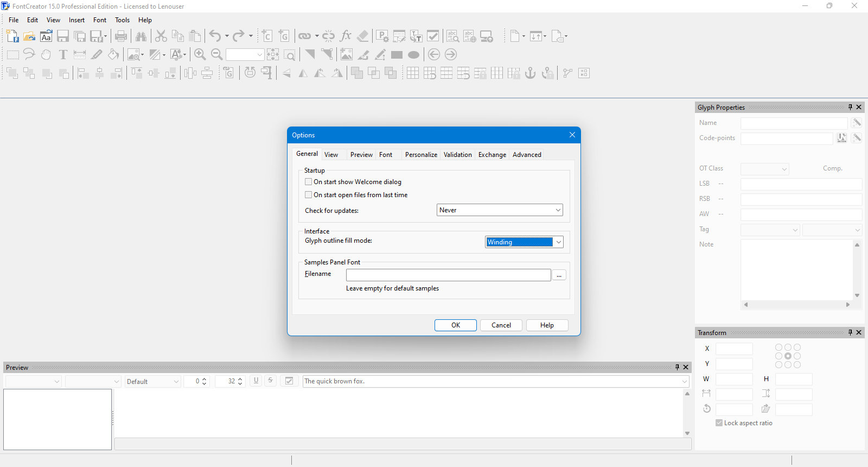Click the Find binoculars icon

(141, 36)
